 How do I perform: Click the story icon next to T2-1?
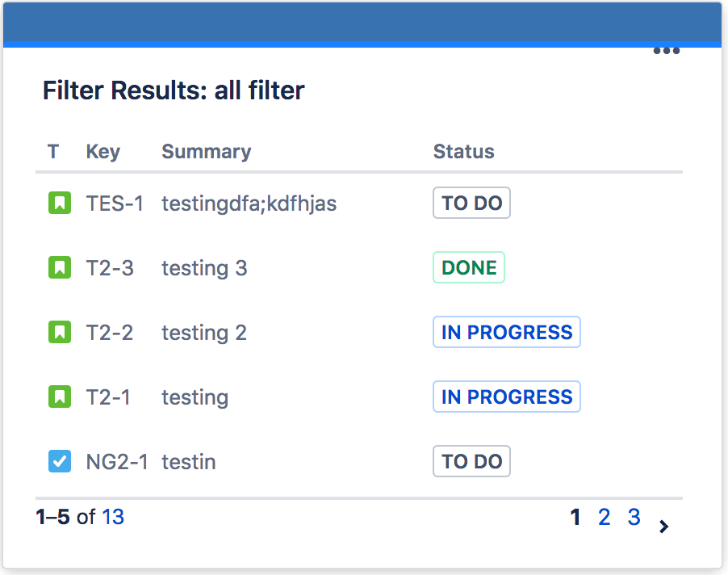[60, 397]
